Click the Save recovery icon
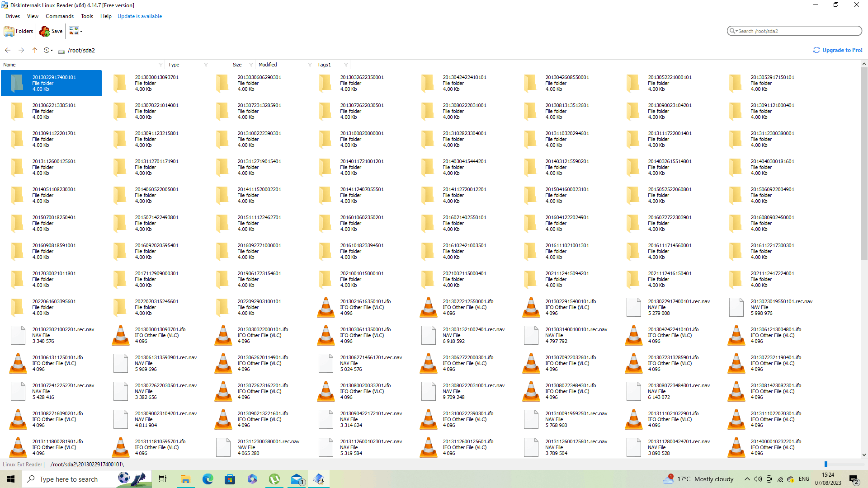Image resolution: width=868 pixels, height=488 pixels. click(x=45, y=31)
